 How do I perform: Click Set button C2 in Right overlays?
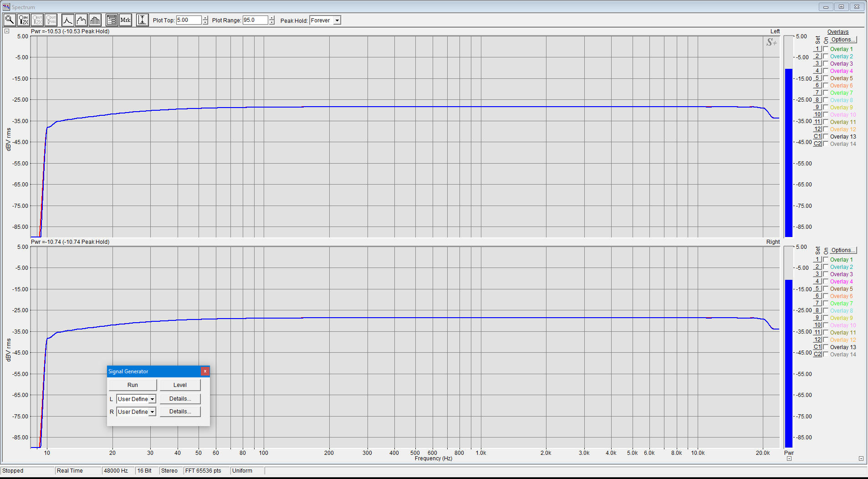tap(817, 355)
